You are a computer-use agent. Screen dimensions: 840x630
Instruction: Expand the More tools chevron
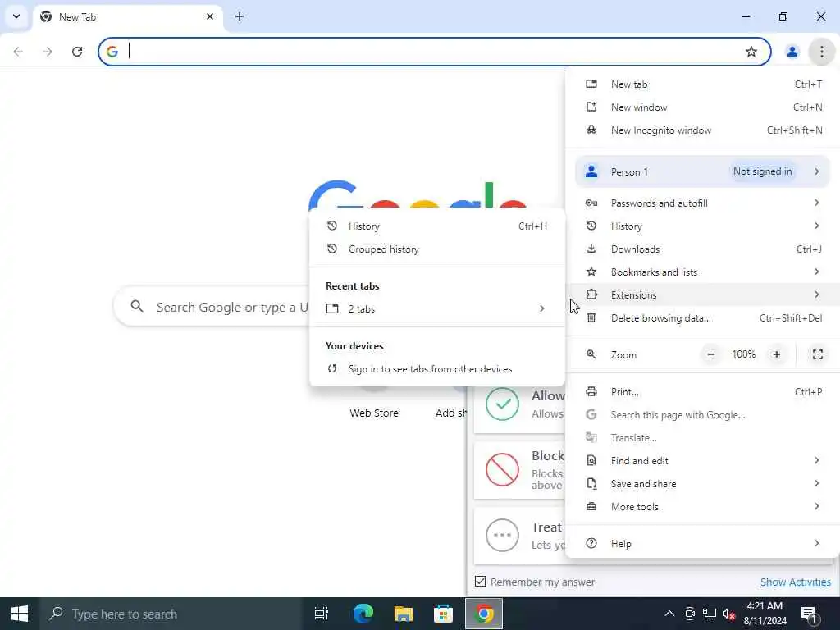click(x=816, y=506)
